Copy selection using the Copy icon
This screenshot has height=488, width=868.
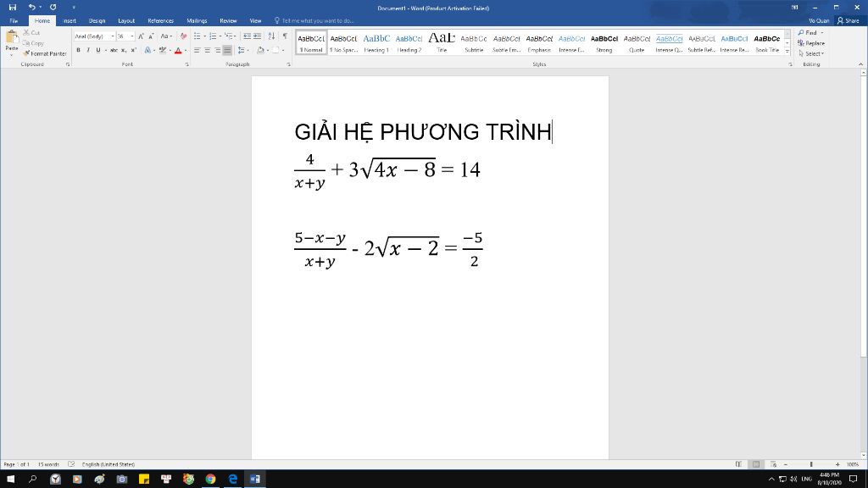point(33,43)
